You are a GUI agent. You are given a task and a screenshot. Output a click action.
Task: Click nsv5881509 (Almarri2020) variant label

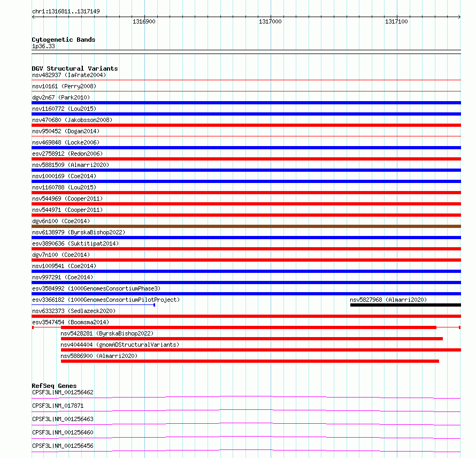(71, 165)
